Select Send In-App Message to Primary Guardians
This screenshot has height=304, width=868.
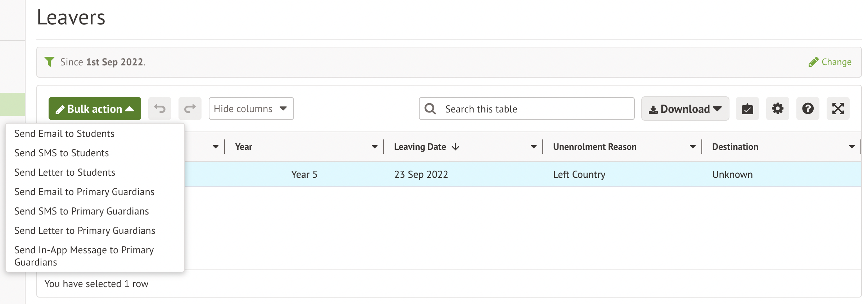84,256
